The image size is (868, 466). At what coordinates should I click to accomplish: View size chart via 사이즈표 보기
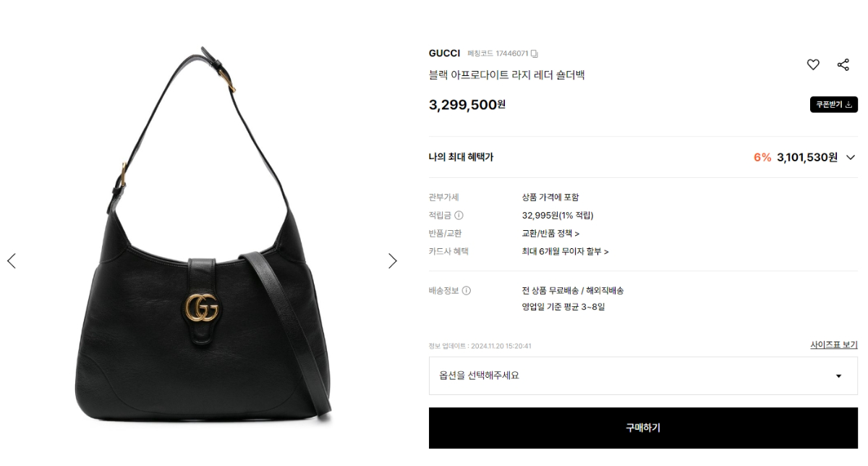click(x=834, y=345)
